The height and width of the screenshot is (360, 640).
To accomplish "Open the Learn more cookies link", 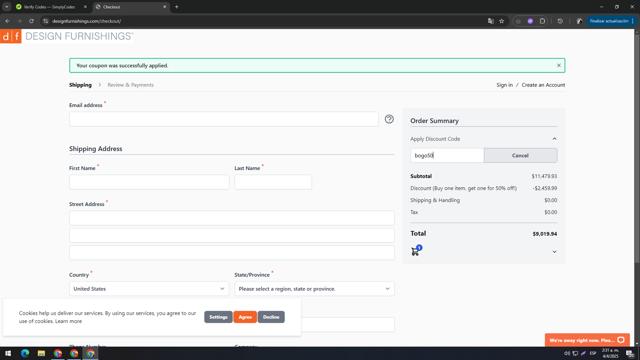I will coord(69,321).
